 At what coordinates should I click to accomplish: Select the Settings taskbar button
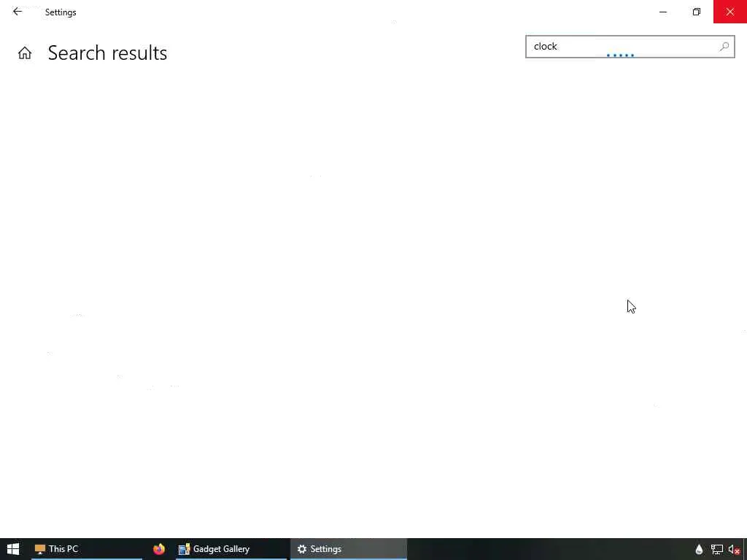(349, 549)
